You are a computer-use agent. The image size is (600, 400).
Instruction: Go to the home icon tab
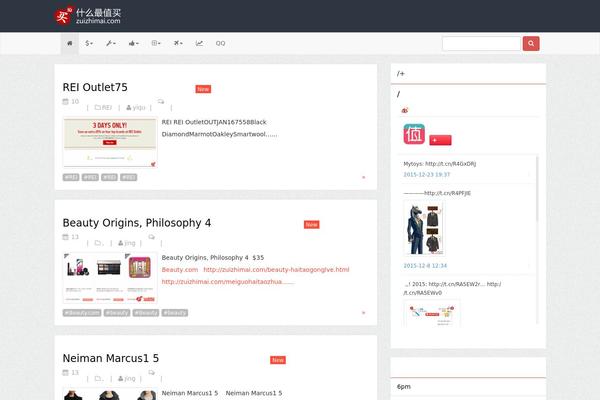coord(70,43)
